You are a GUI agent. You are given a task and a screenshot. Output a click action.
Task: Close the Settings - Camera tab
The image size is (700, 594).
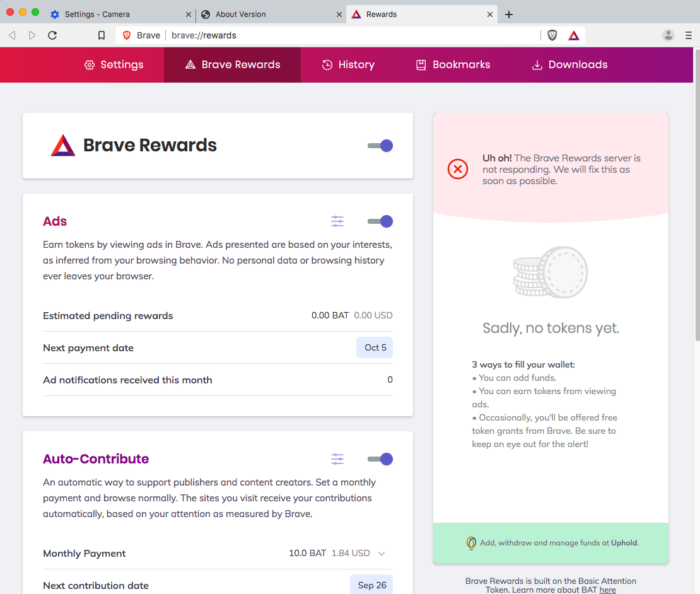point(189,15)
